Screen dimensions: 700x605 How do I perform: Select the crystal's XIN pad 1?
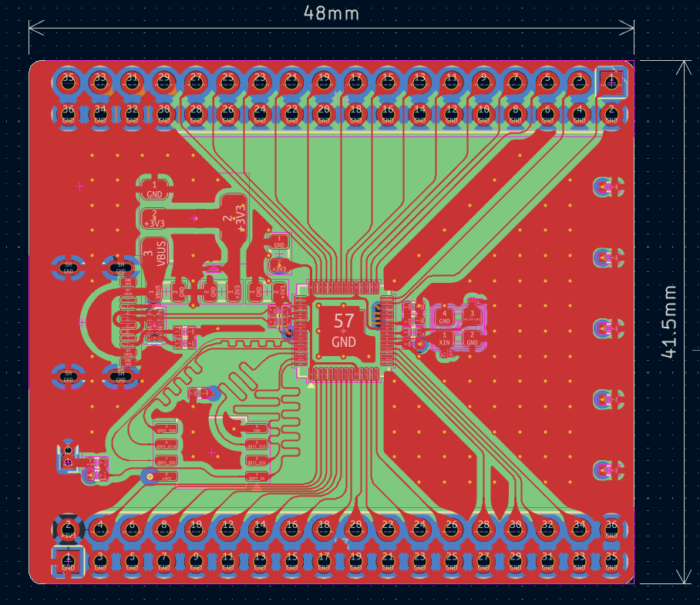[x=444, y=339]
